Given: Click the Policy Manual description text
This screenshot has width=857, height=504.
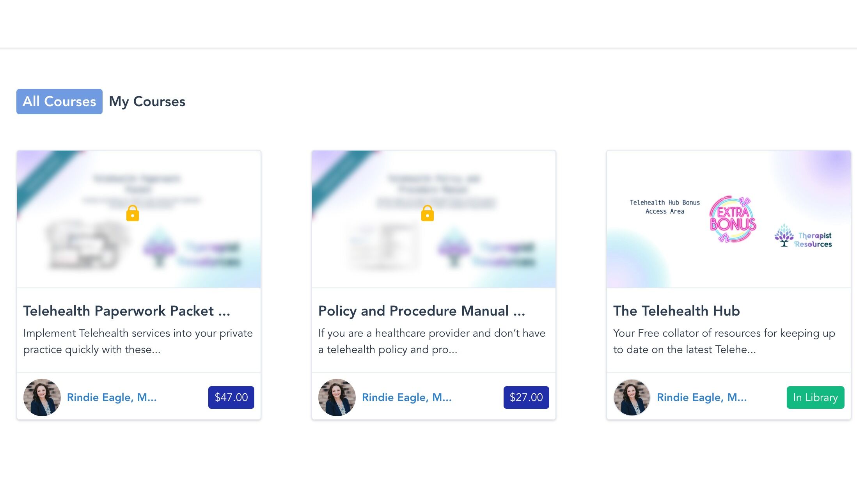Looking at the screenshot, I should click(x=431, y=341).
